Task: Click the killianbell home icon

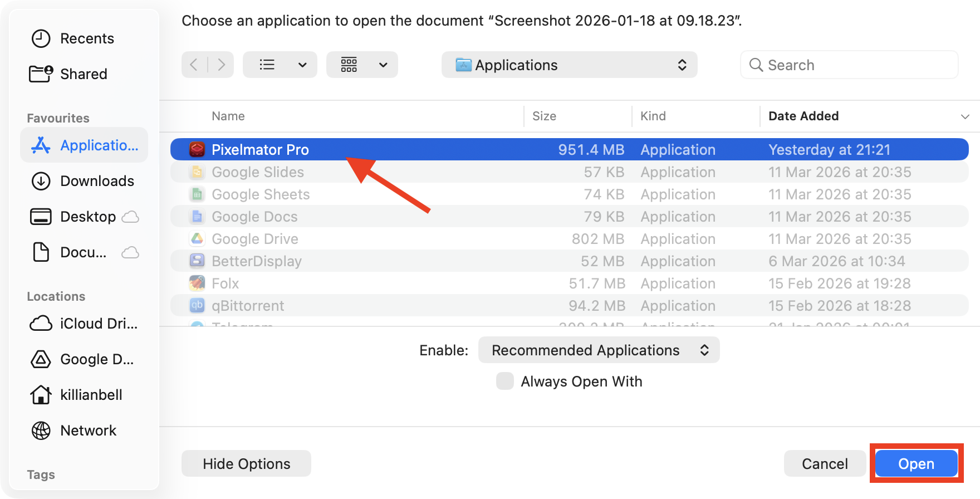Action: pos(41,395)
